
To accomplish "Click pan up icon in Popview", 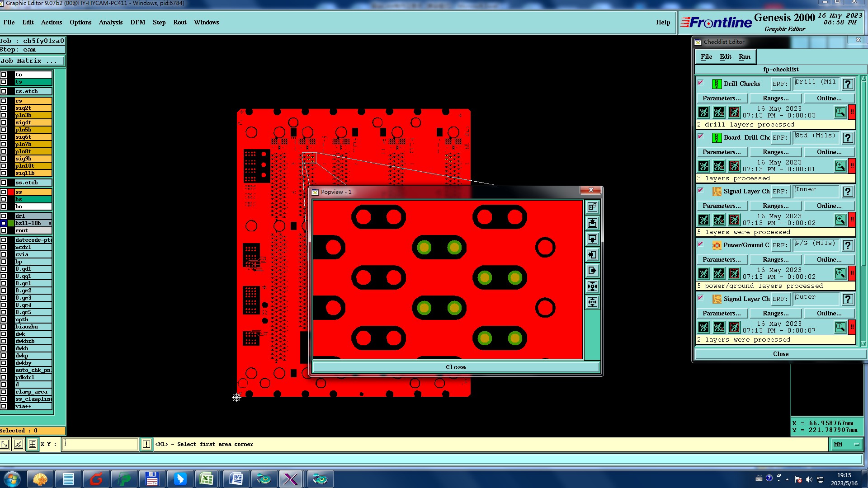I will click(592, 223).
